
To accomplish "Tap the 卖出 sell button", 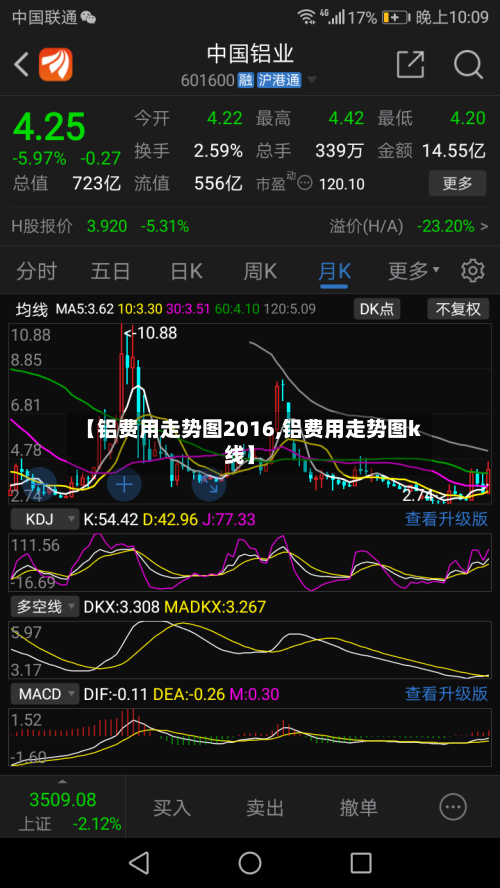I will (x=265, y=807).
